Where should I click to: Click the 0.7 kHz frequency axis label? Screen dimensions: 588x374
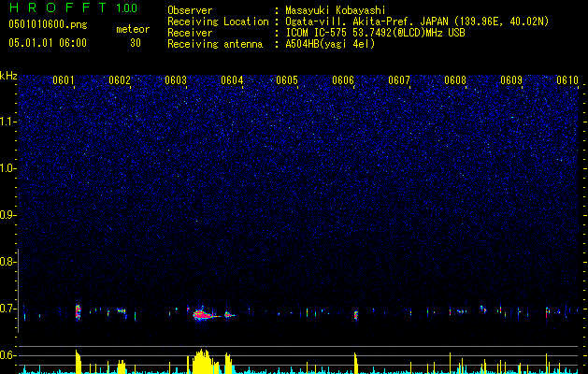pos(7,309)
